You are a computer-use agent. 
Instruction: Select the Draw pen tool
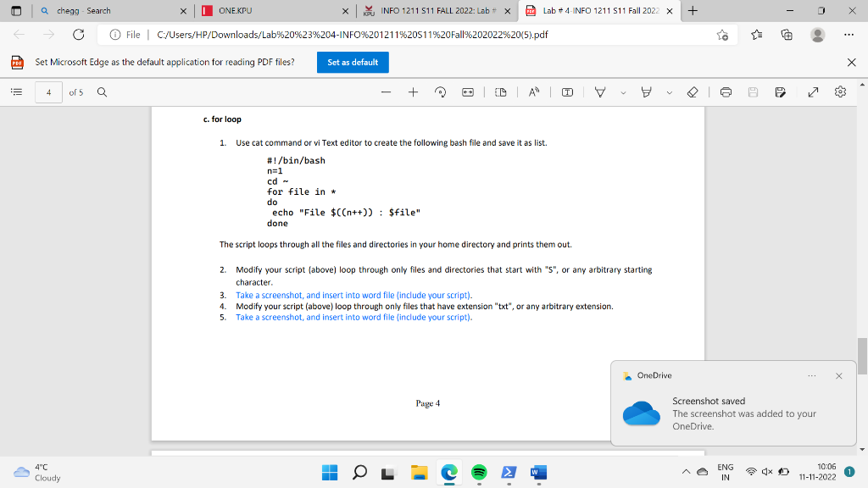[600, 92]
